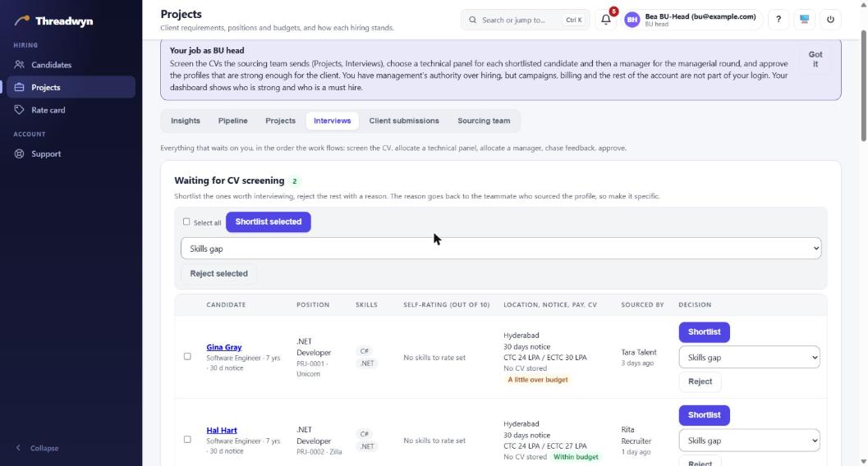Open Candidates from the sidebar

point(71,65)
